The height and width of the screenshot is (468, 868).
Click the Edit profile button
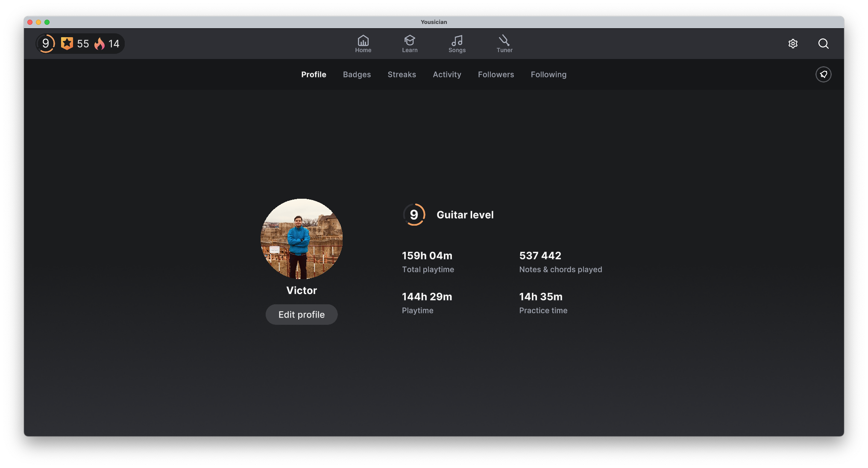302,315
